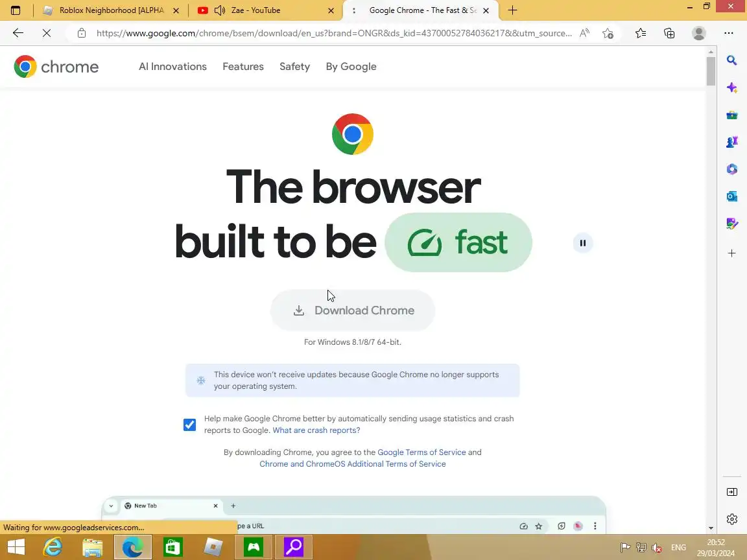Open Settings and more menu

(x=728, y=33)
